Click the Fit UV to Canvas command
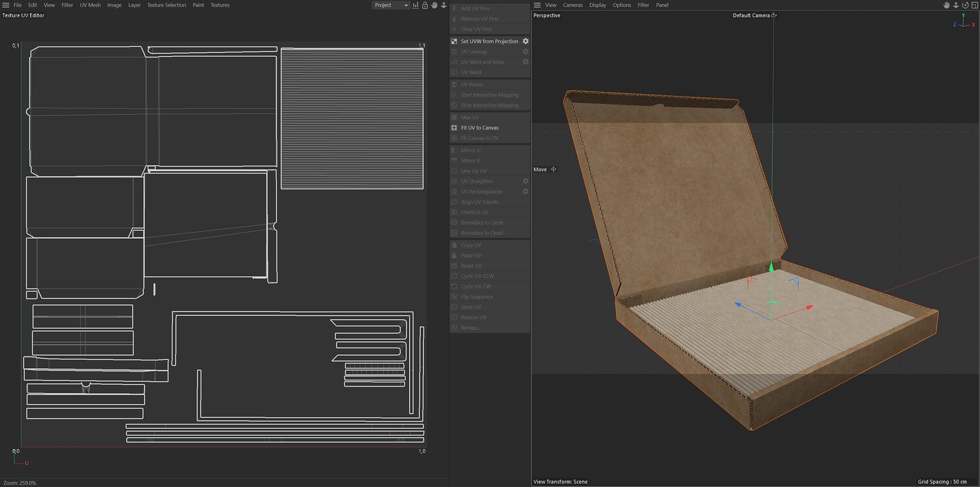This screenshot has height=487, width=980. (480, 128)
